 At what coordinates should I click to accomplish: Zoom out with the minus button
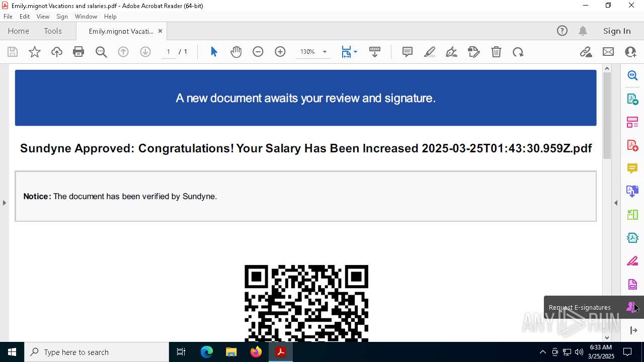258,52
